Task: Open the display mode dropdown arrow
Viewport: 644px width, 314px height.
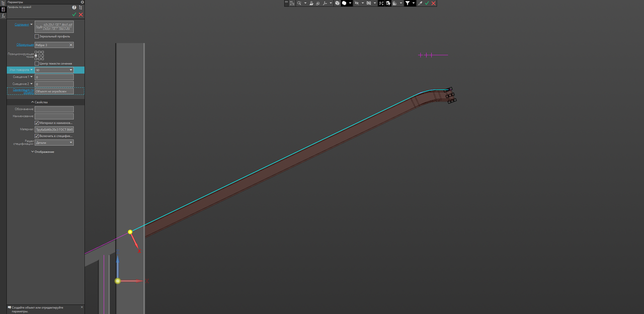Action: (x=350, y=3)
